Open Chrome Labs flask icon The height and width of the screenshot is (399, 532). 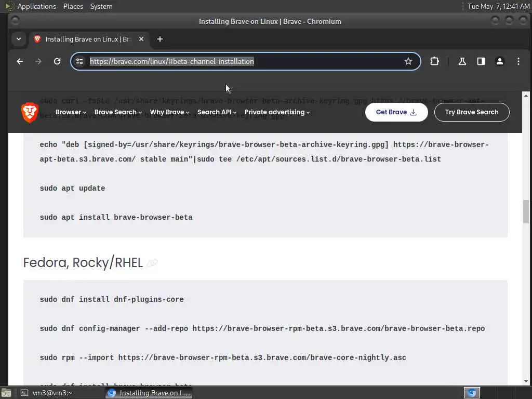(462, 61)
